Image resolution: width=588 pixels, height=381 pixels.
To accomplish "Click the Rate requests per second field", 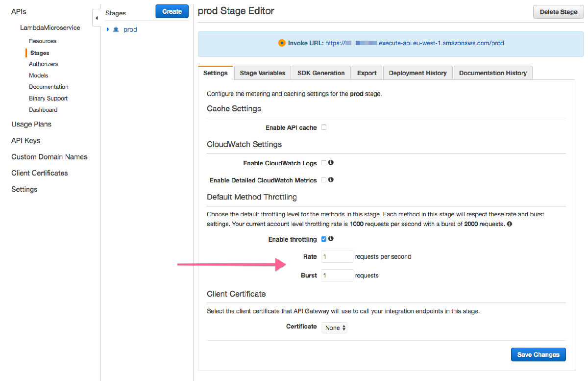I will [337, 256].
